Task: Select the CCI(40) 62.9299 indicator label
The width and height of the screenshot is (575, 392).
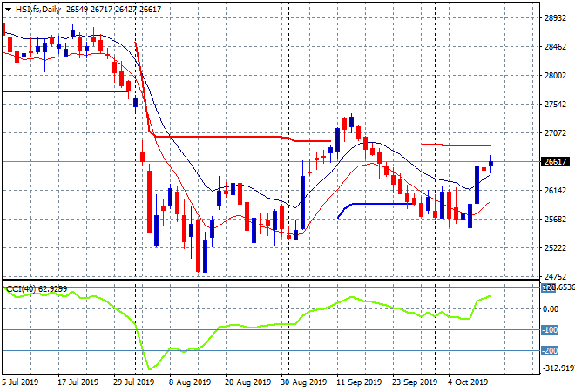Action: pos(37,289)
